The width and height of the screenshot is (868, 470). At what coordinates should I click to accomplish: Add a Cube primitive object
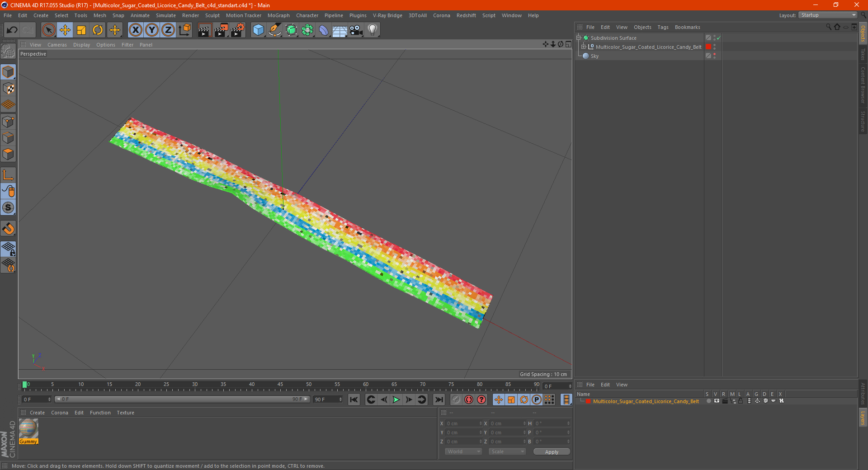coord(258,30)
